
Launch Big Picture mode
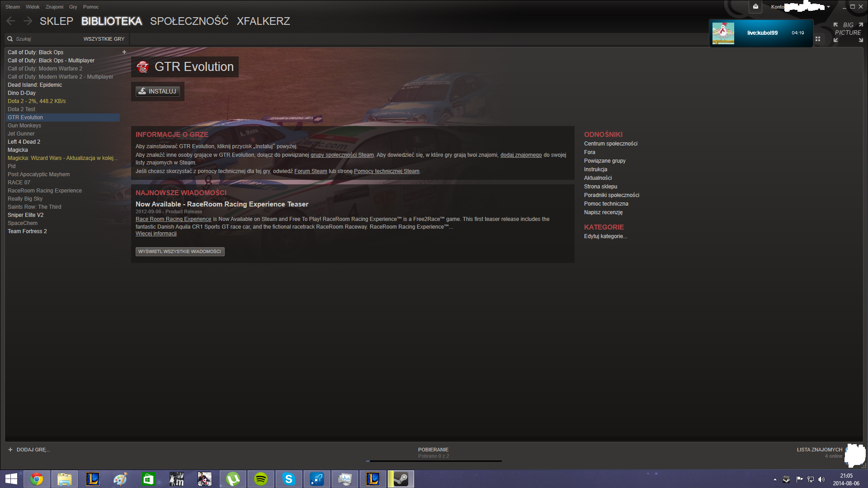(x=848, y=32)
